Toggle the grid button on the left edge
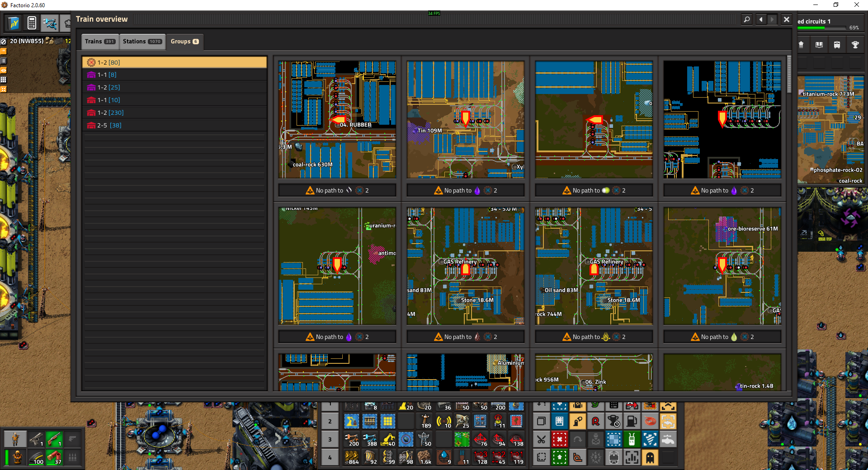This screenshot has height=470, width=868. click(3, 80)
